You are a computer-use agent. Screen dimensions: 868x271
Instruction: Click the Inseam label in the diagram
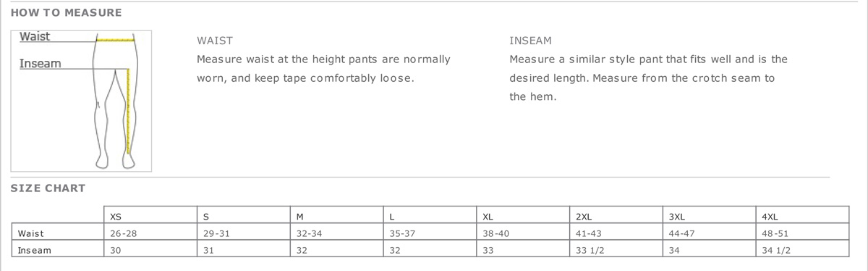tap(40, 64)
